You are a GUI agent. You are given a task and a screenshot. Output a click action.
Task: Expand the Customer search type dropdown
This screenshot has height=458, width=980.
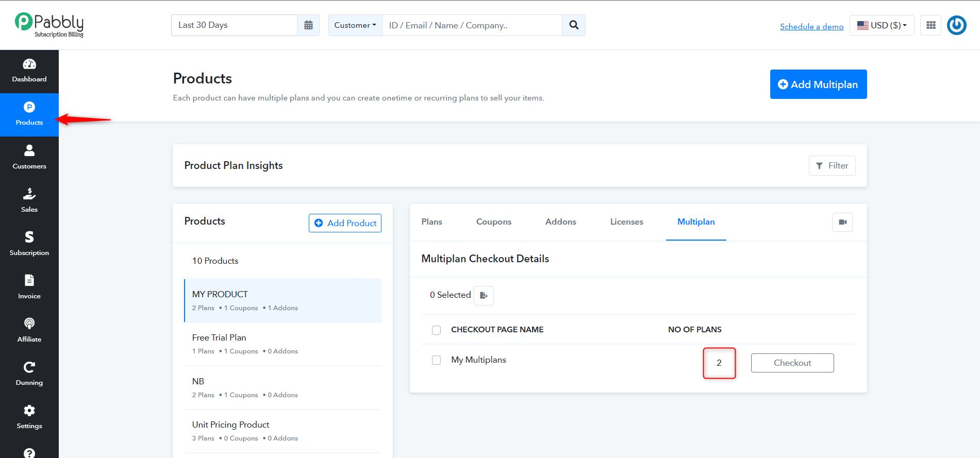tap(355, 25)
